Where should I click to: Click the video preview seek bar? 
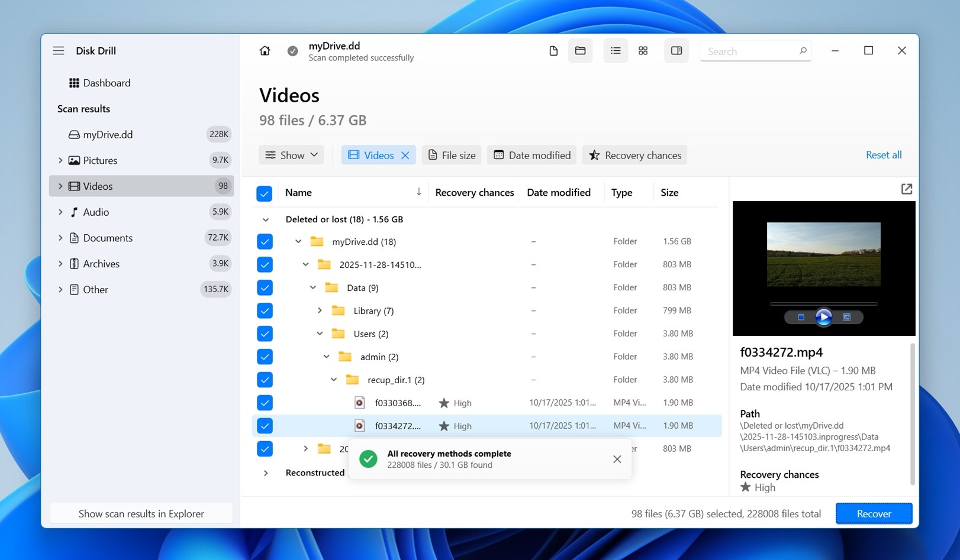tap(823, 304)
